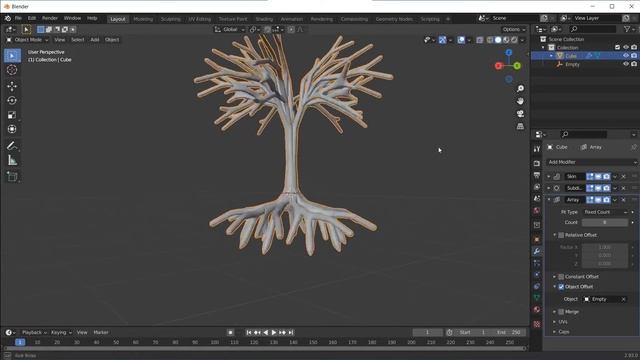Open the Object Data properties tab icon

click(x=537, y=298)
